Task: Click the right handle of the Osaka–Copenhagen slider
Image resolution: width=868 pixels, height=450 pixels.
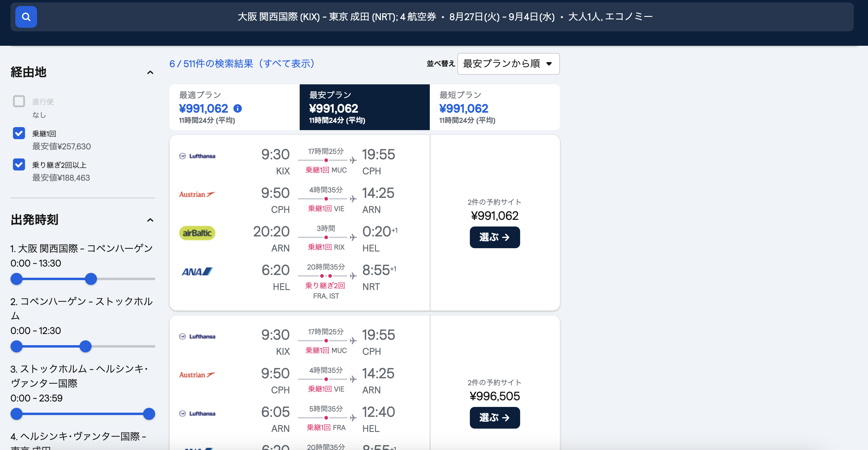Action: pos(91,279)
